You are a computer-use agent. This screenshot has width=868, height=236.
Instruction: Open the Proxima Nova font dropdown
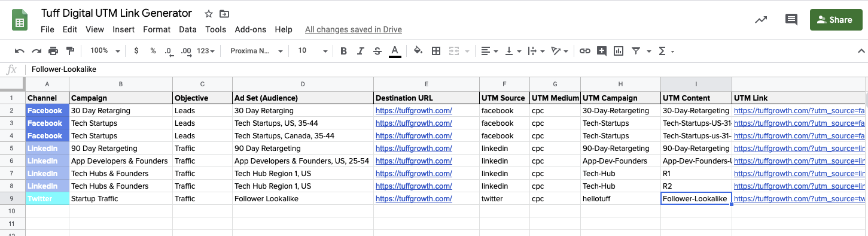click(x=256, y=51)
